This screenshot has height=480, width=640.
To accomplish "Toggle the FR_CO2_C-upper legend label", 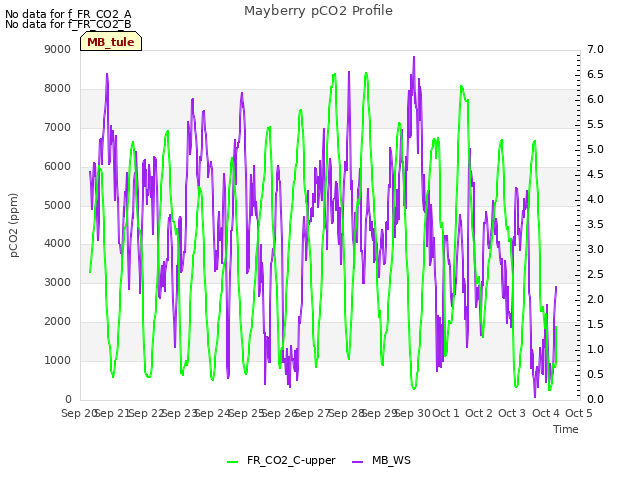I will (291, 460).
